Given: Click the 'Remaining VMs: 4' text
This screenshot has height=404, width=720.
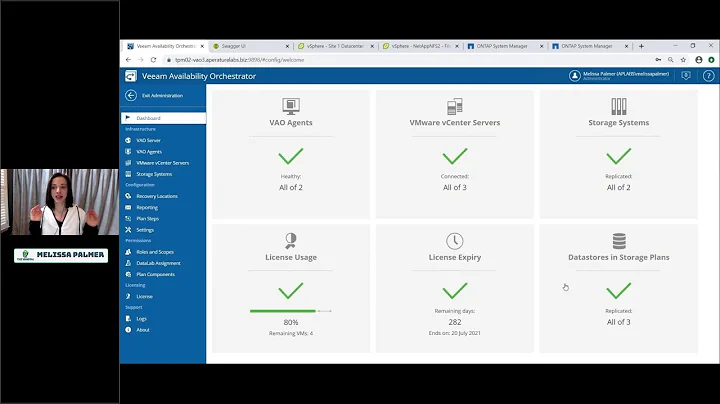Looking at the screenshot, I should click(x=291, y=333).
